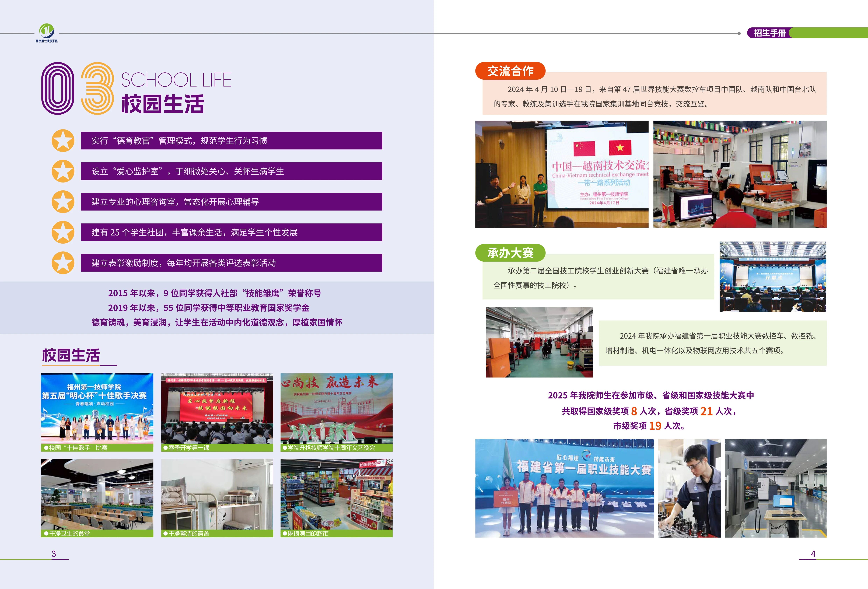The width and height of the screenshot is (868, 589).
Task: Click page number 3 at the bottom
Action: (54, 553)
